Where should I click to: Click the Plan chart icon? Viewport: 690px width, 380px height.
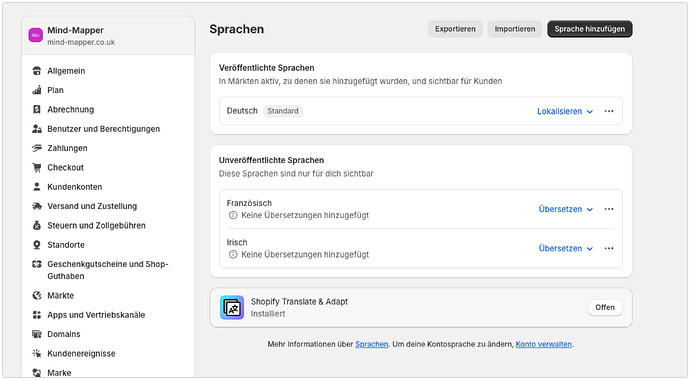pyautogui.click(x=37, y=90)
